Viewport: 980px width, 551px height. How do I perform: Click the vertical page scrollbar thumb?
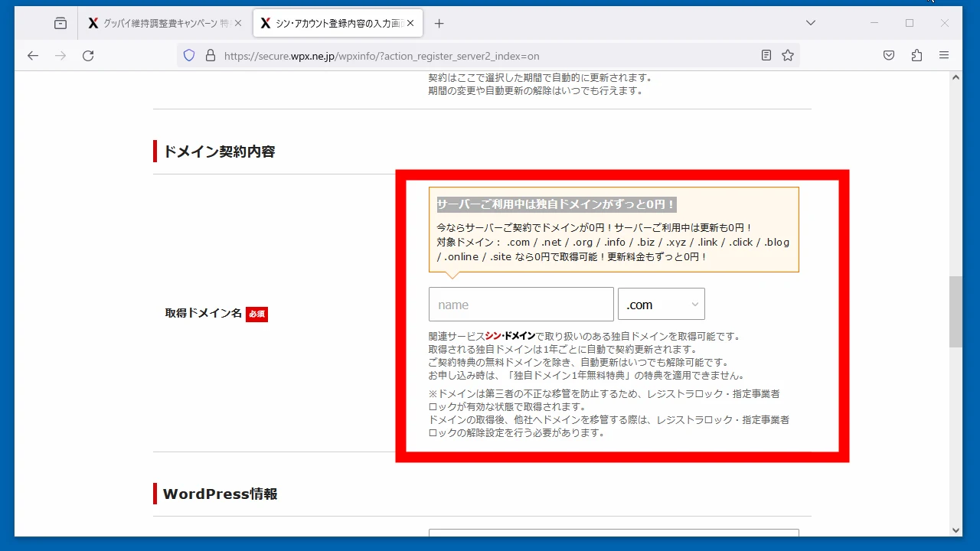(x=955, y=311)
